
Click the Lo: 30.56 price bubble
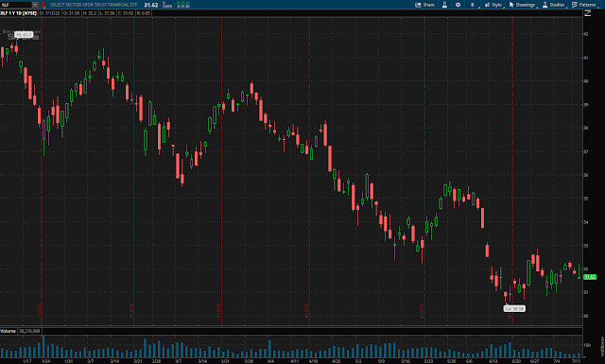[x=514, y=309]
